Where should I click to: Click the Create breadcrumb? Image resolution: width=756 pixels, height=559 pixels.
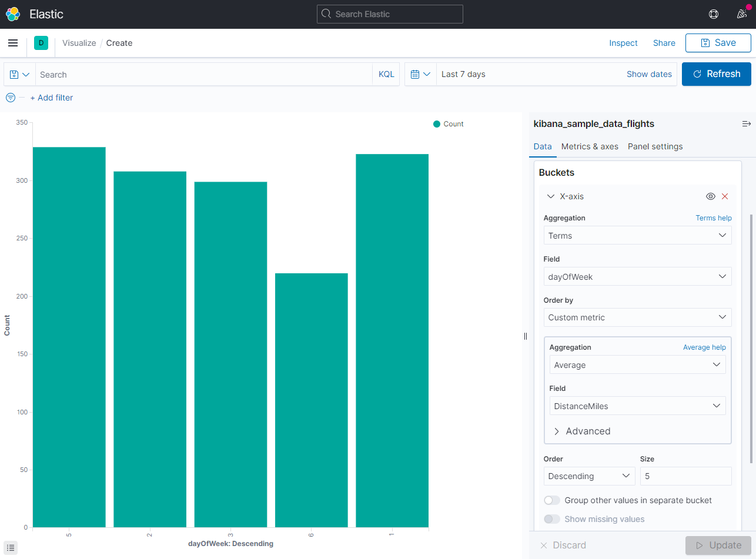click(119, 43)
